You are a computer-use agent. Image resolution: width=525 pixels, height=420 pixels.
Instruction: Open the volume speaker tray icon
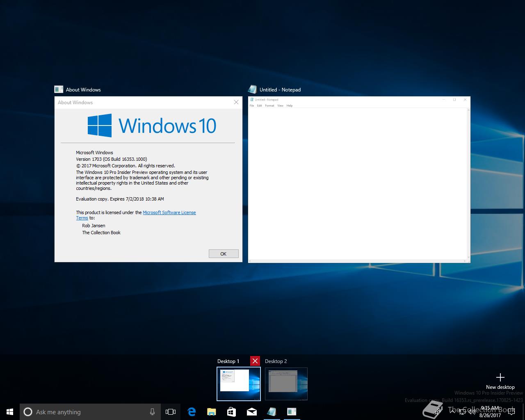tap(472, 412)
